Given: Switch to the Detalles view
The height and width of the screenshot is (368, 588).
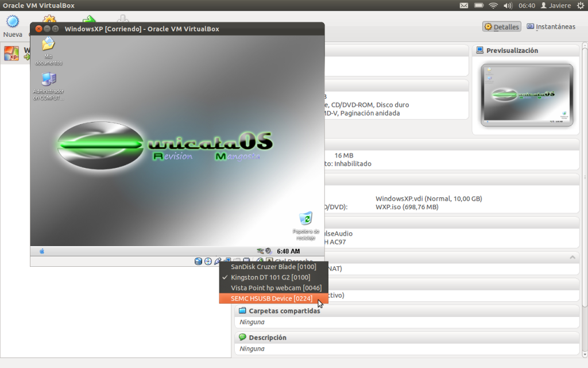Looking at the screenshot, I should [501, 26].
